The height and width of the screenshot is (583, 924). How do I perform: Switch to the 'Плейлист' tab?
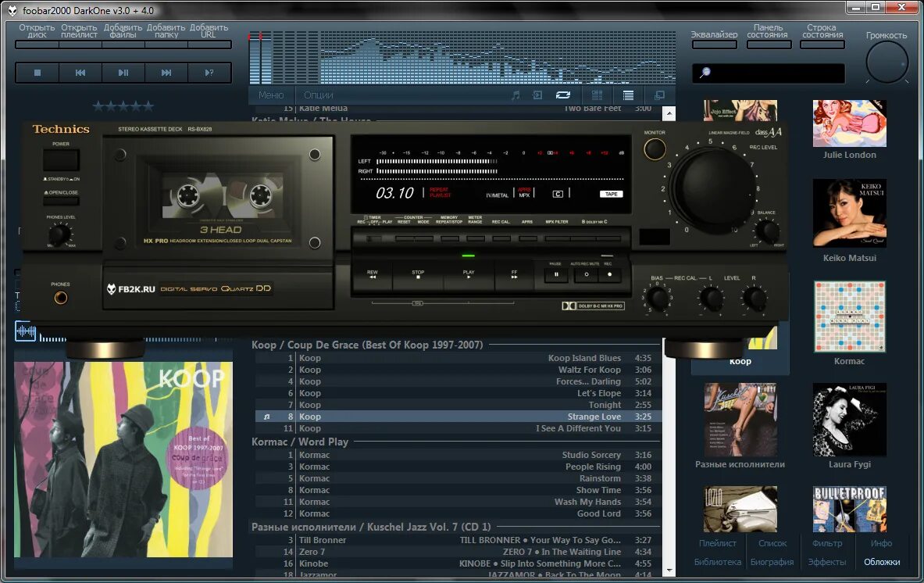click(718, 543)
